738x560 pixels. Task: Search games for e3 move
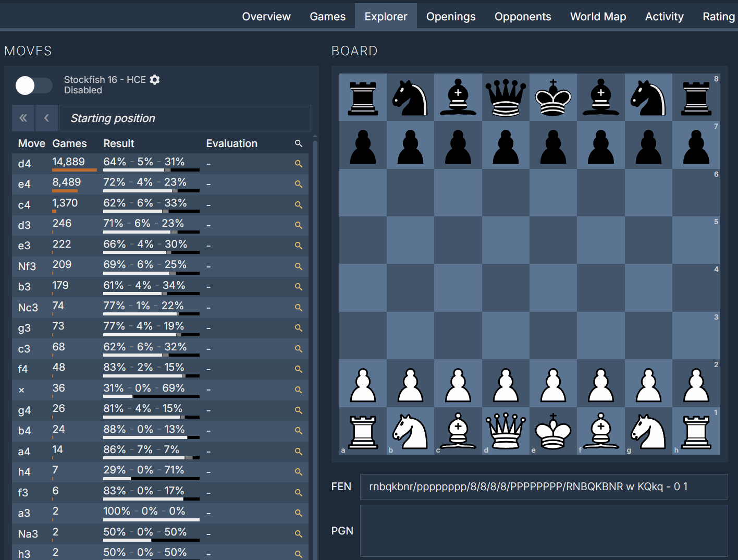click(x=299, y=246)
